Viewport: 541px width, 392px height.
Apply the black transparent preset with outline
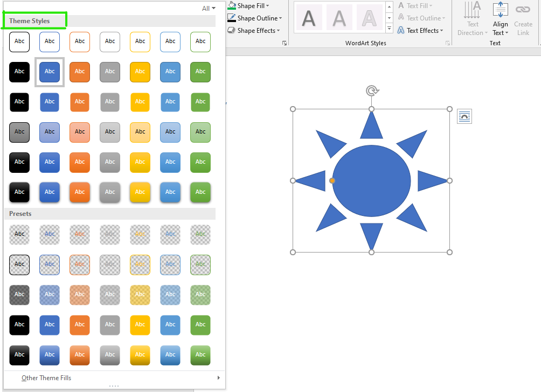(x=19, y=264)
